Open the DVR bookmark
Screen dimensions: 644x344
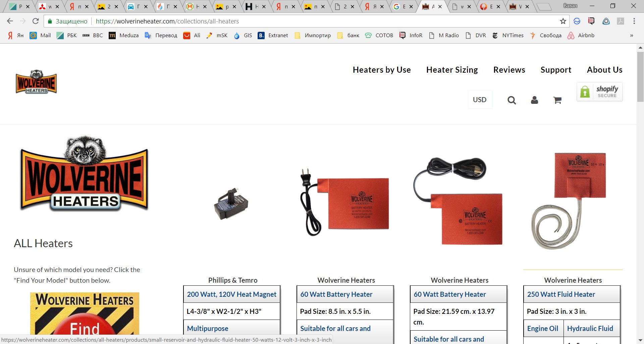(476, 35)
